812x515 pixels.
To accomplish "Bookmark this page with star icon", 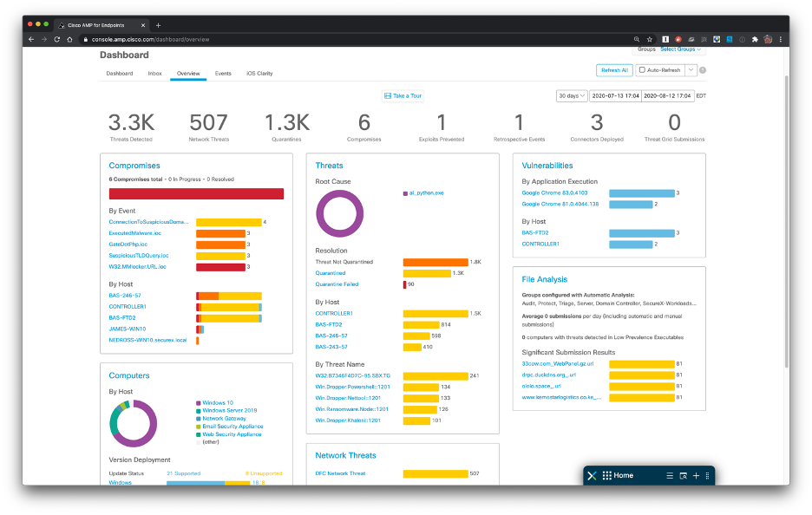I will [650, 39].
